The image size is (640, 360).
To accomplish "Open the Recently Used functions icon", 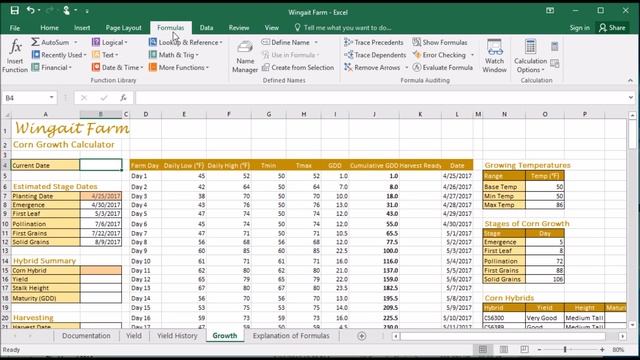I will click(36, 55).
